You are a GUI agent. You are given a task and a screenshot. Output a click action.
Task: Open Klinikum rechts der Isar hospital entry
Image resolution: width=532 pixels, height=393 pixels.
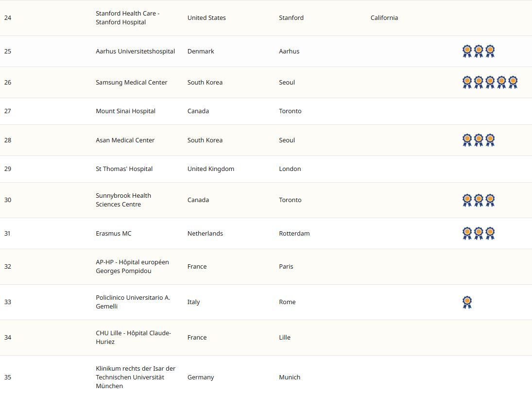136,377
